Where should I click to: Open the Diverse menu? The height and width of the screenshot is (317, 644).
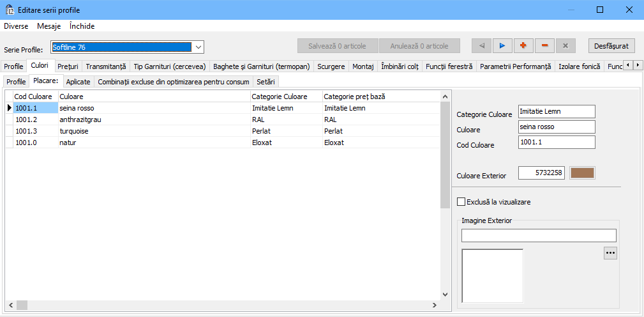(16, 26)
